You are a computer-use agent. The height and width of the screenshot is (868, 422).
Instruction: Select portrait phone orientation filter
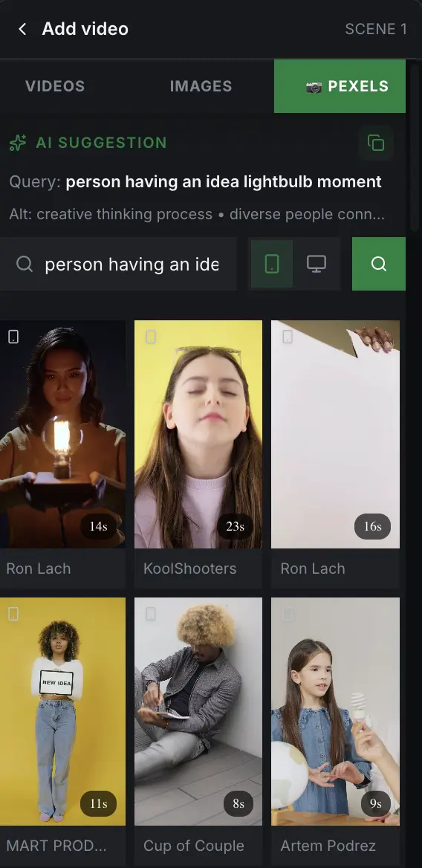(272, 264)
